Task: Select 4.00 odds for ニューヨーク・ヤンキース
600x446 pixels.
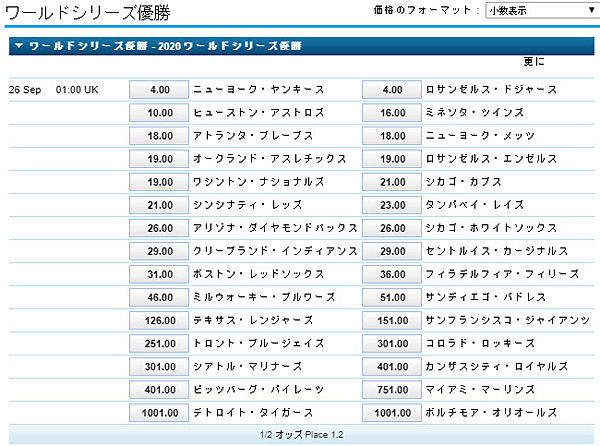Action: pos(159,90)
